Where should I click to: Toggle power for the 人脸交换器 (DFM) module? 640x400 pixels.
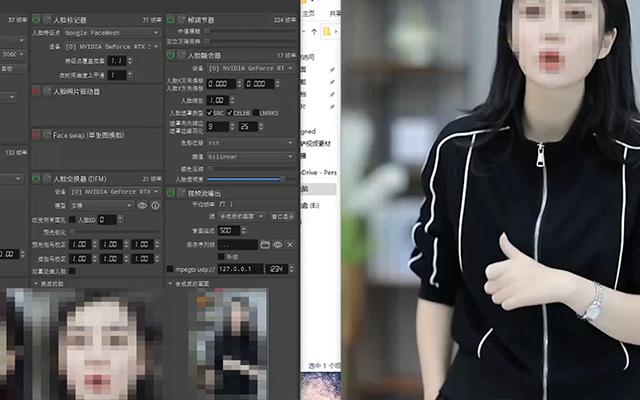coord(37,178)
